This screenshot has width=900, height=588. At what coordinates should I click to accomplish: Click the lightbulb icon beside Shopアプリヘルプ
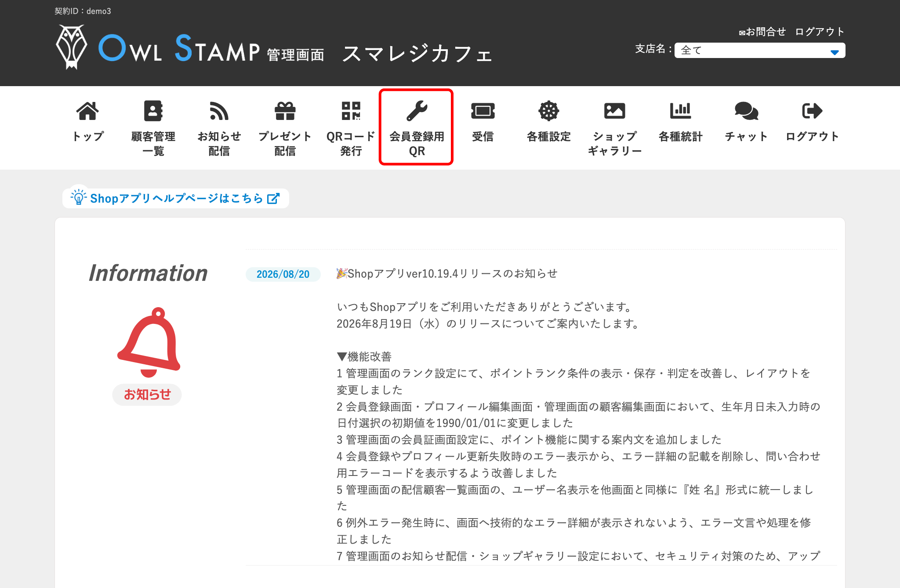79,197
